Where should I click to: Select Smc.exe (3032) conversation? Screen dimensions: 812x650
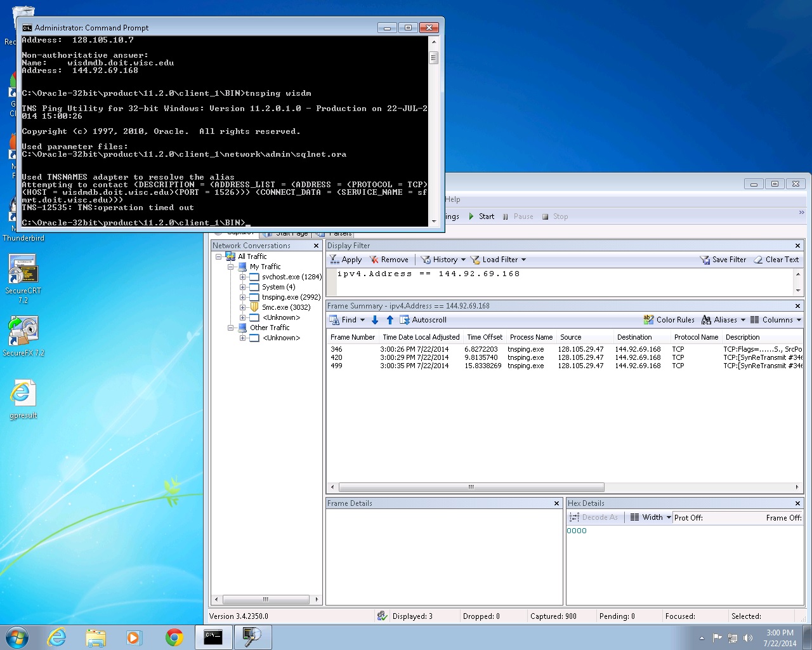(x=286, y=307)
